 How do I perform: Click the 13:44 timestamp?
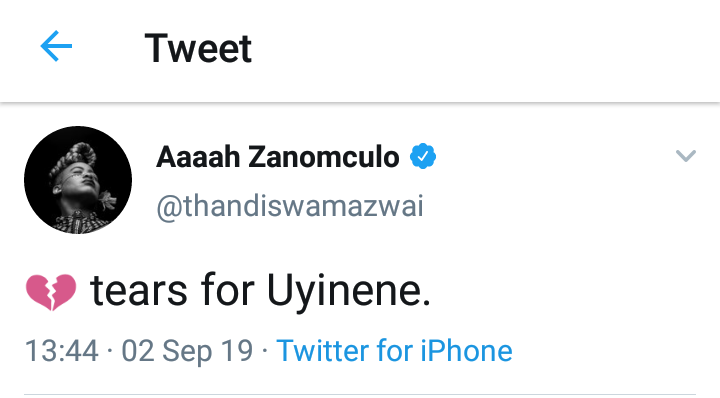click(x=62, y=351)
